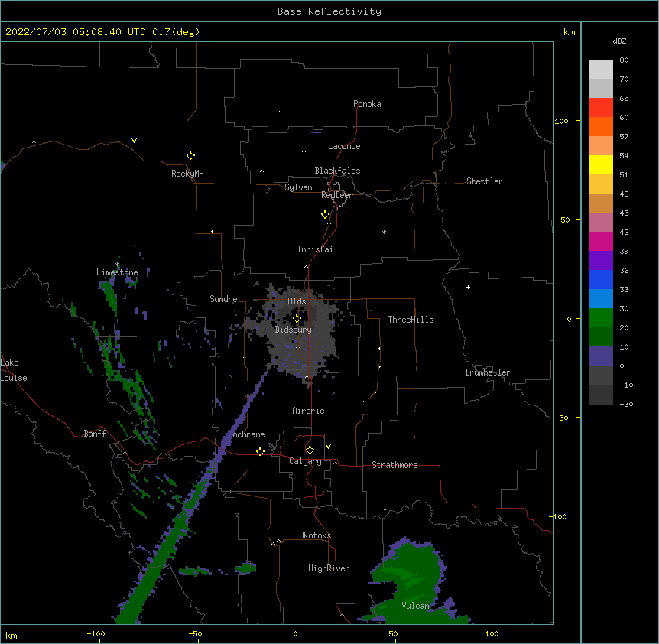
Task: Click the yellow diamond marker east of Cochrane
Action: point(260,451)
